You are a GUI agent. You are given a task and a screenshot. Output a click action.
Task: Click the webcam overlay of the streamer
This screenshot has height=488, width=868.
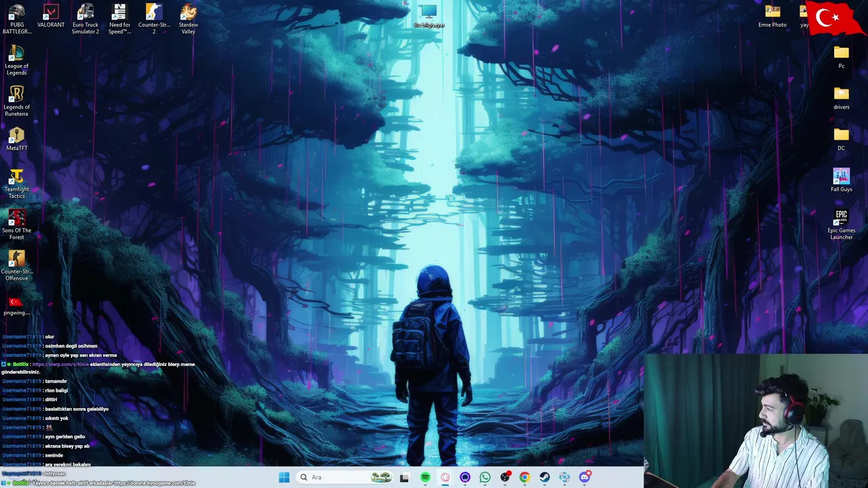[755, 420]
